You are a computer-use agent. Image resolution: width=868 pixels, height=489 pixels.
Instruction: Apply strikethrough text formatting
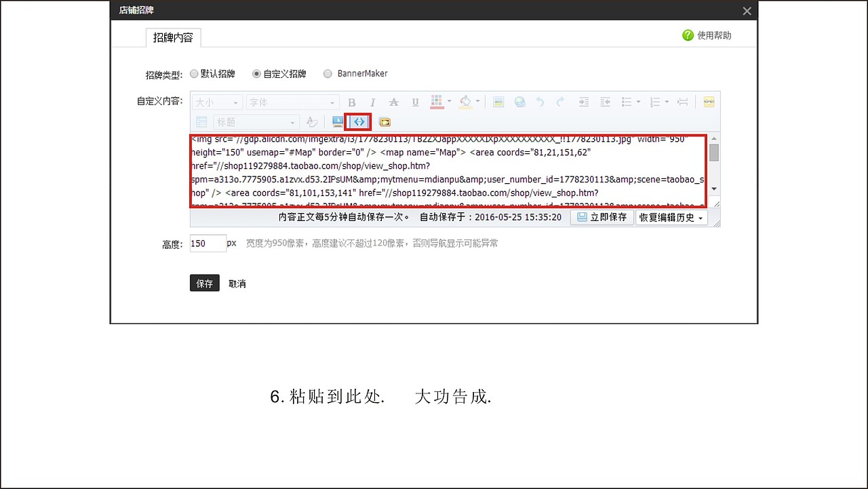(393, 102)
